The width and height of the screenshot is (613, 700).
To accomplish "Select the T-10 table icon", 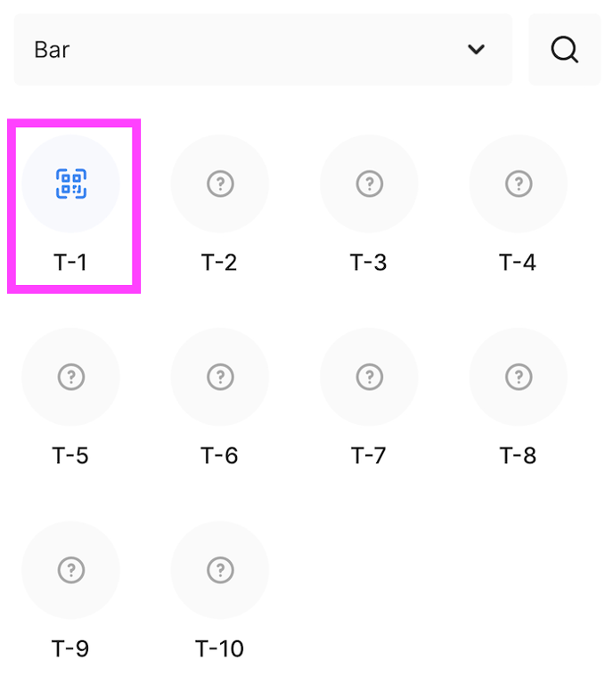I will tap(220, 570).
